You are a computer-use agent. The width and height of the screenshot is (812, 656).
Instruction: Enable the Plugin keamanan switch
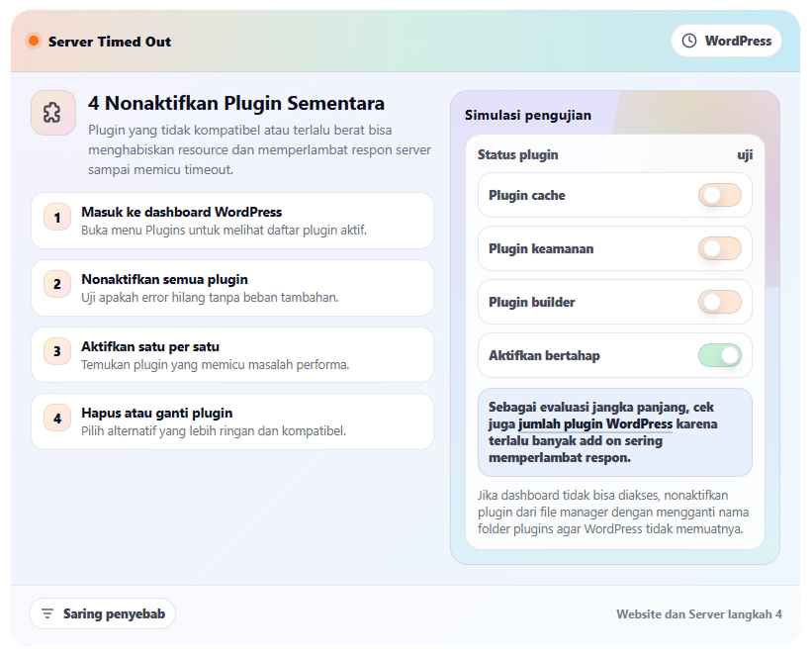pos(719,248)
